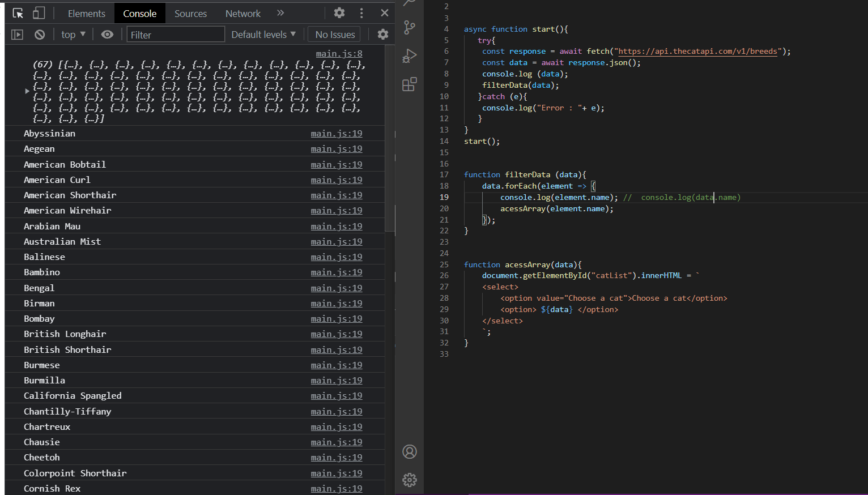Click inside the console Filter input
Viewport: 868px width, 495px height.
pyautogui.click(x=176, y=34)
